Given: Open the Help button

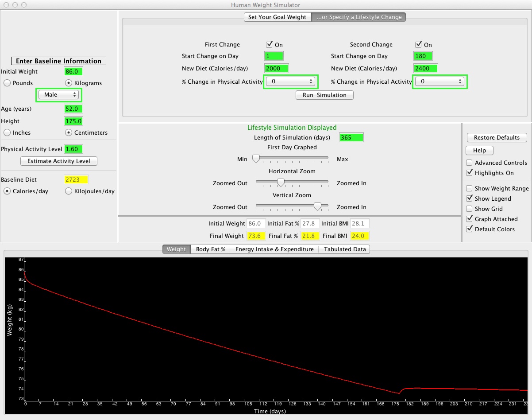Looking at the screenshot, I should point(479,151).
